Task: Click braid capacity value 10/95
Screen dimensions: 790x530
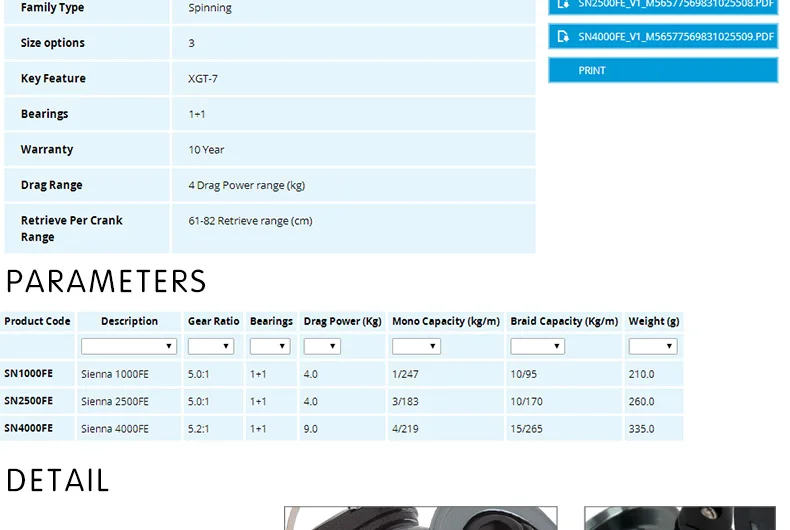Action: [x=523, y=374]
